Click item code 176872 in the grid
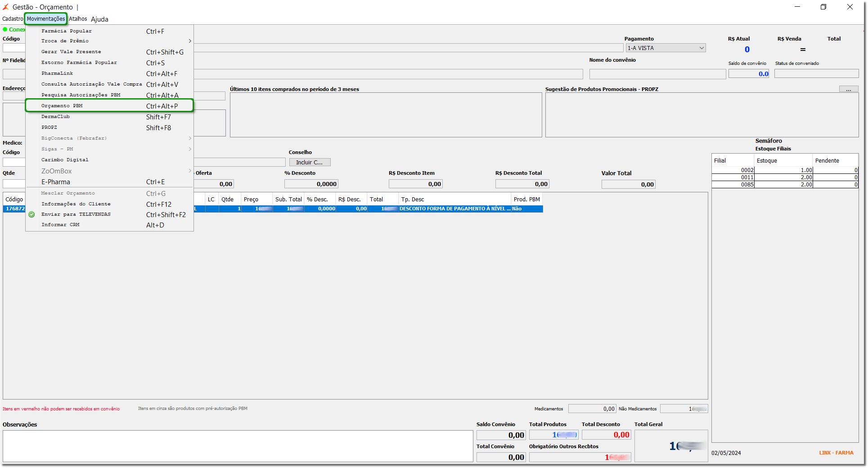Viewport: 868px width, 468px height. [15, 209]
